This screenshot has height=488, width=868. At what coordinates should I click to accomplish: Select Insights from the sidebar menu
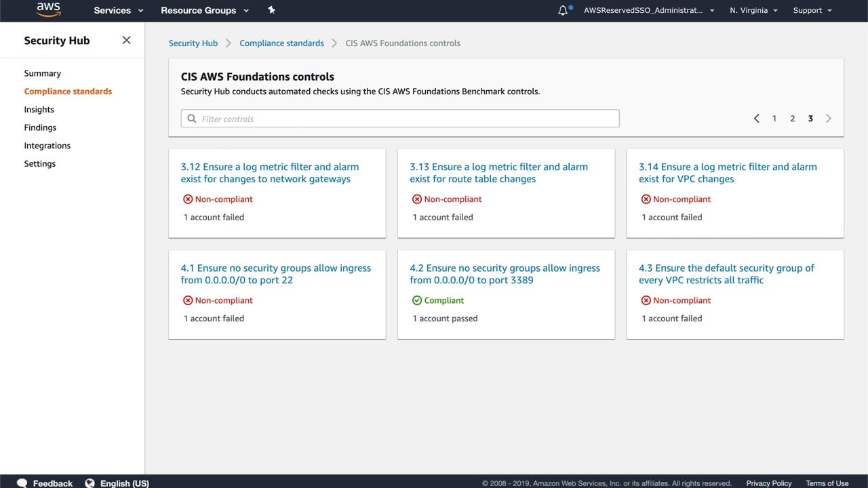(x=39, y=109)
